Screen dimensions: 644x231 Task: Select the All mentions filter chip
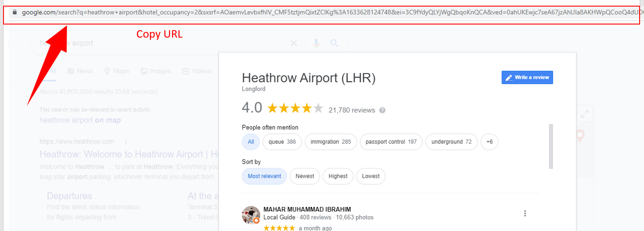coord(251,142)
